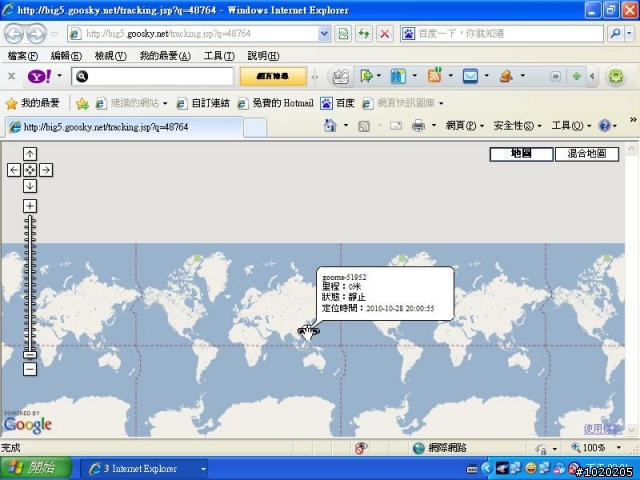The image size is (640, 480).
Task: Go to home page via house icon
Action: 330,125
